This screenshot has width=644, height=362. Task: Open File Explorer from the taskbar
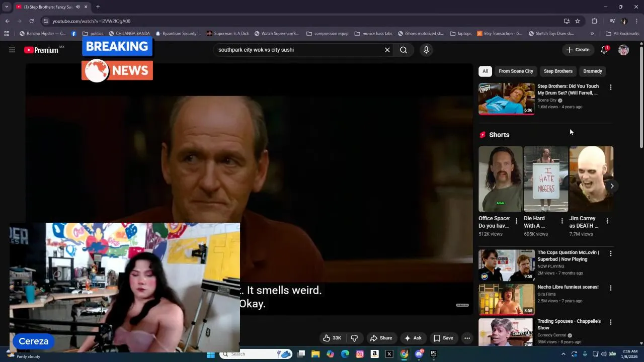(x=315, y=354)
